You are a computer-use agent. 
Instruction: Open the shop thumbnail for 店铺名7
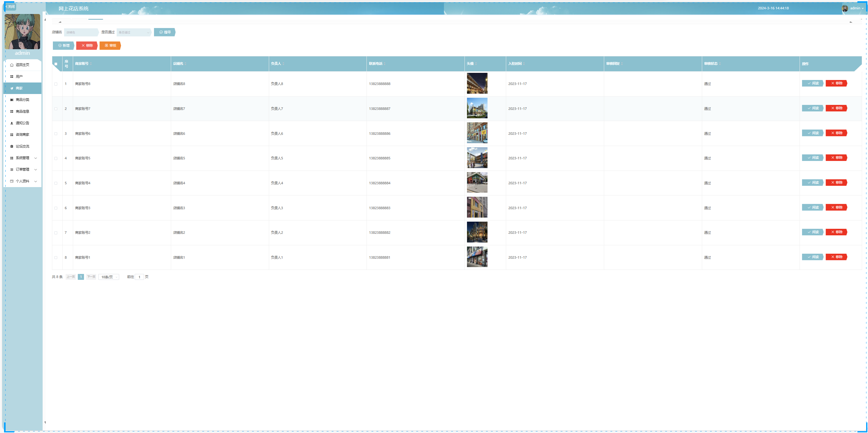(477, 108)
